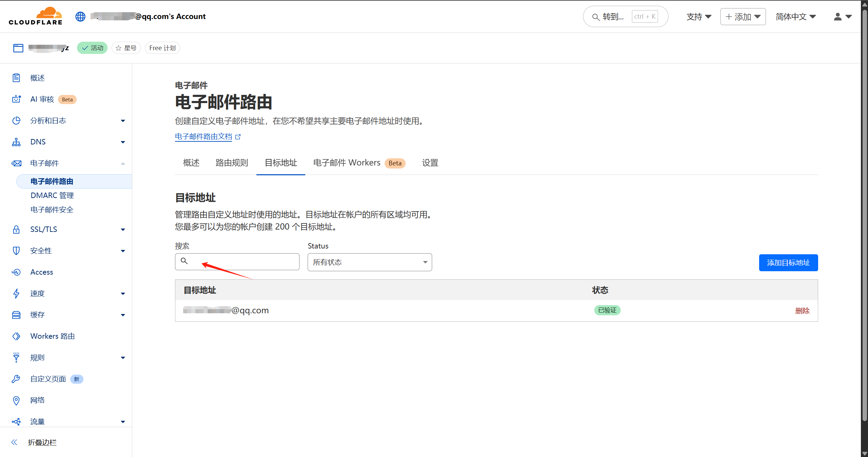Open the 电子邮件路由文档 link

pyautogui.click(x=204, y=137)
